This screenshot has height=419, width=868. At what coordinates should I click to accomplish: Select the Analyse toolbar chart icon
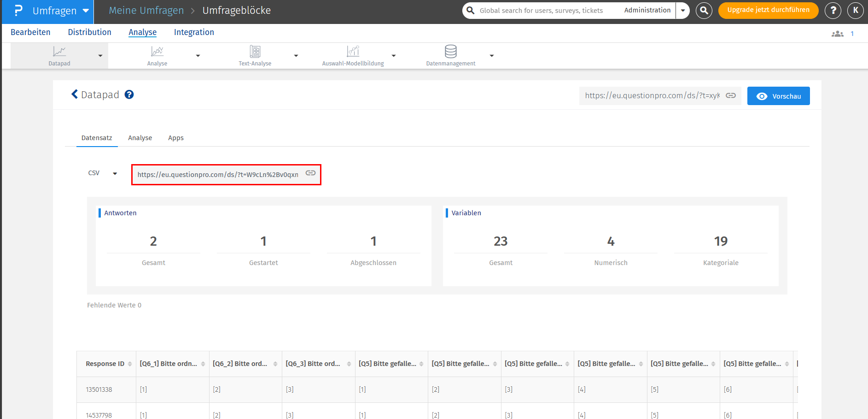[157, 51]
